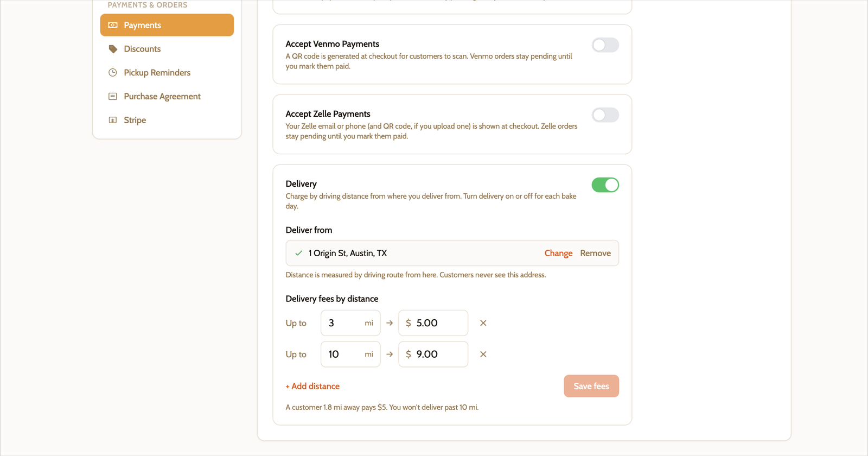The image size is (868, 456).
Task: Remove the Deliver from address
Action: click(x=595, y=254)
